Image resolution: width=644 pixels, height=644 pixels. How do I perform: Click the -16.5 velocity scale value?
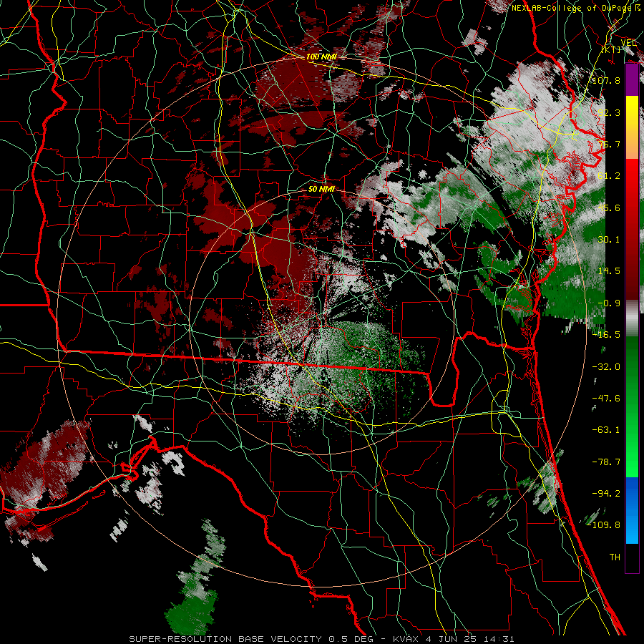point(606,335)
